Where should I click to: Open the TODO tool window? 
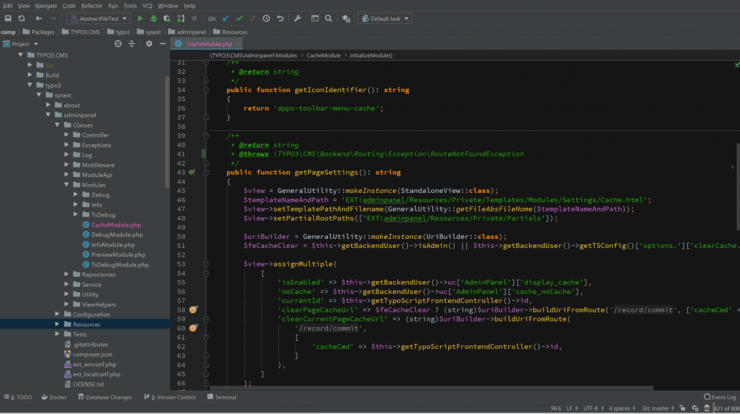18,397
